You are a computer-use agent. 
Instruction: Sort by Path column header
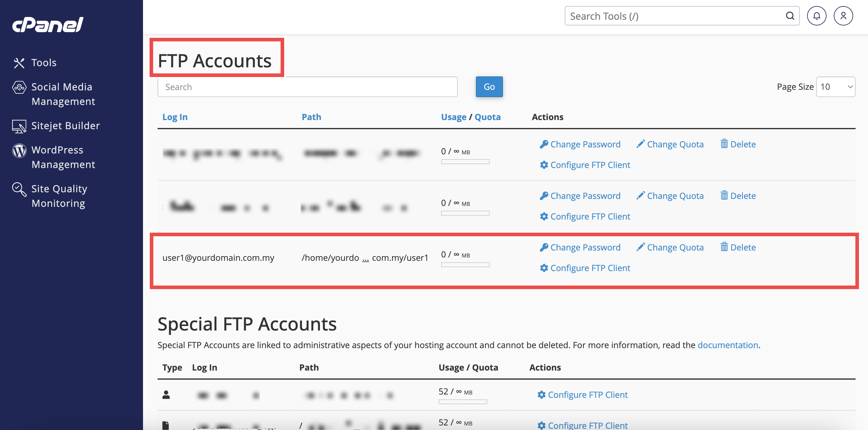coord(311,117)
